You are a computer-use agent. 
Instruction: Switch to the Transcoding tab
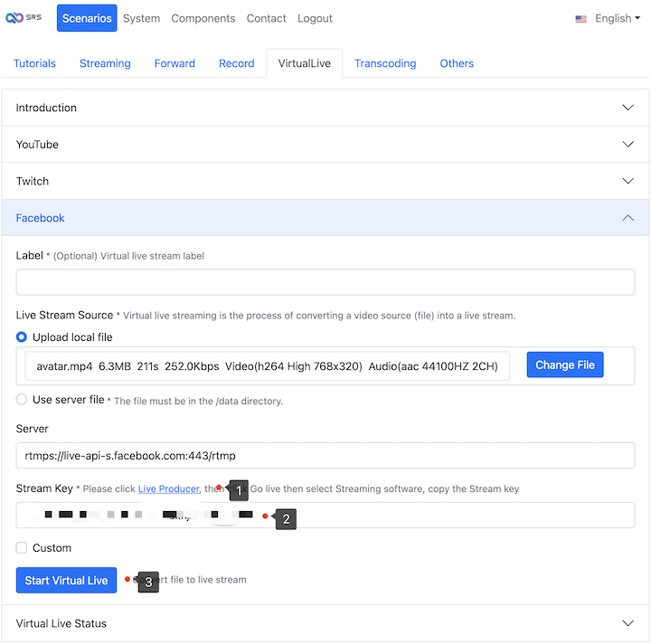385,63
